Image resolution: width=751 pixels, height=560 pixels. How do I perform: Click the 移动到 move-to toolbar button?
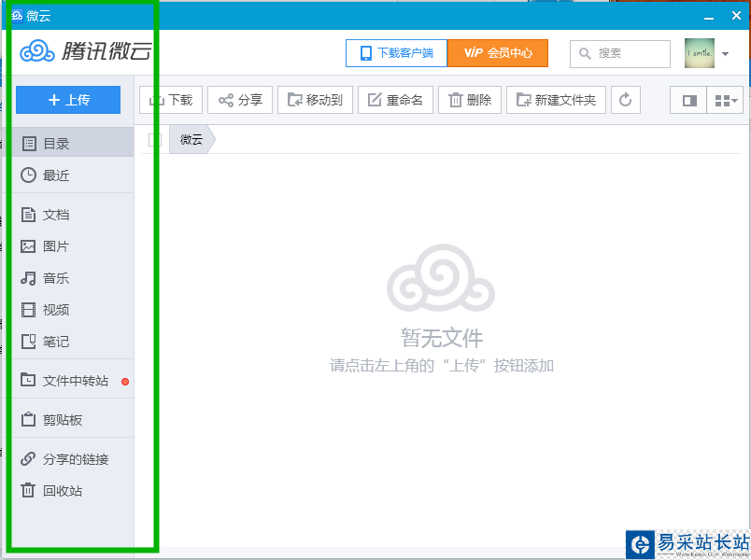coord(315,100)
